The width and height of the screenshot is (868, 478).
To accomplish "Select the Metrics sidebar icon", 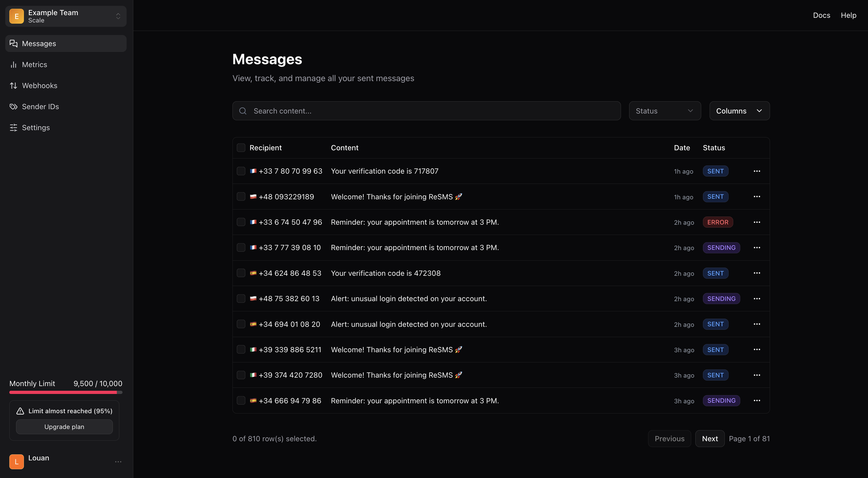I will 13,64.
